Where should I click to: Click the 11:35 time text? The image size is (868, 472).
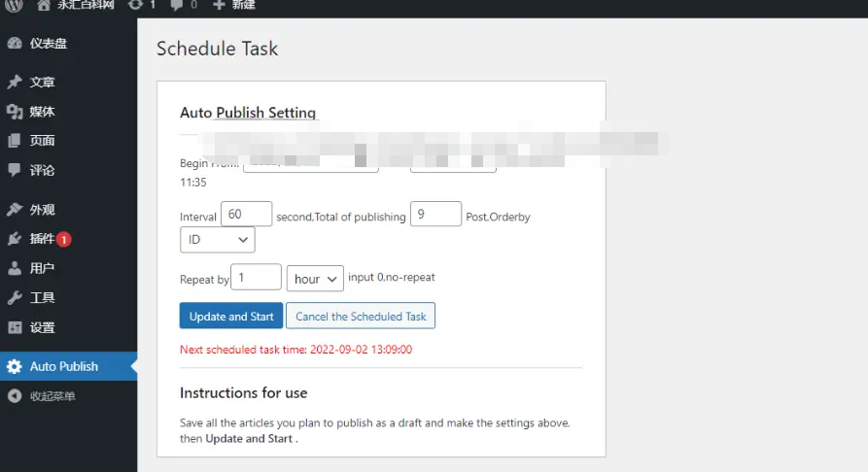point(193,183)
